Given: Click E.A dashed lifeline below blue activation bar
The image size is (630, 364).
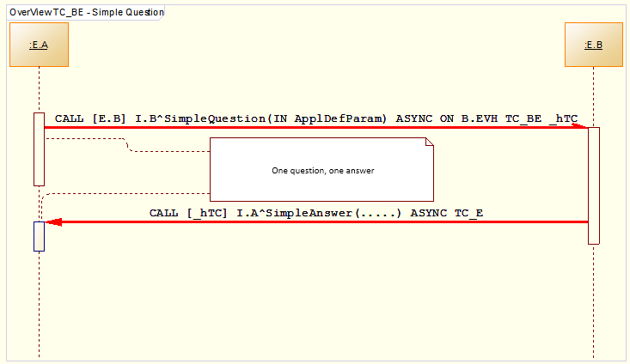Looking at the screenshot, I should [39, 300].
